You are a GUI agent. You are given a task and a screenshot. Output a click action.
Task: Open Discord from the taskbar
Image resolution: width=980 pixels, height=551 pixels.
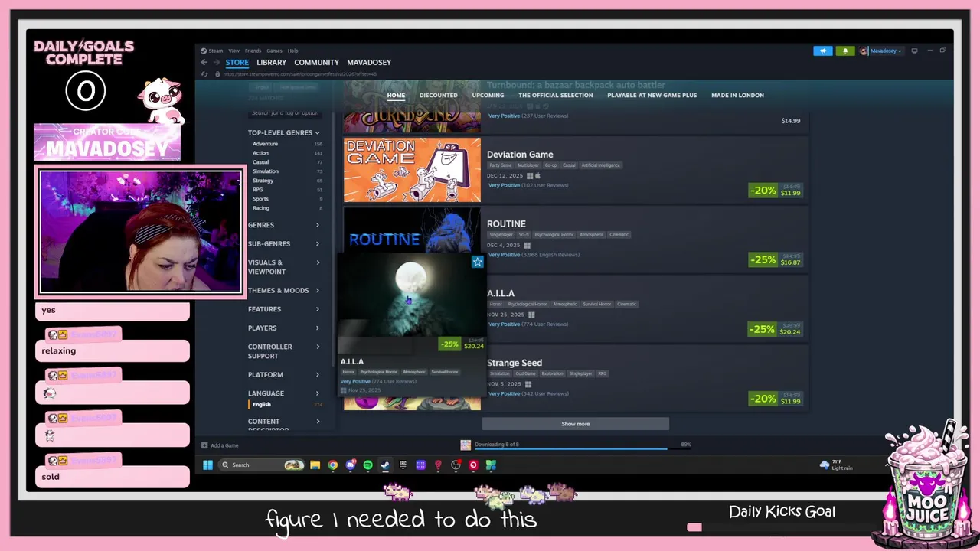(351, 465)
